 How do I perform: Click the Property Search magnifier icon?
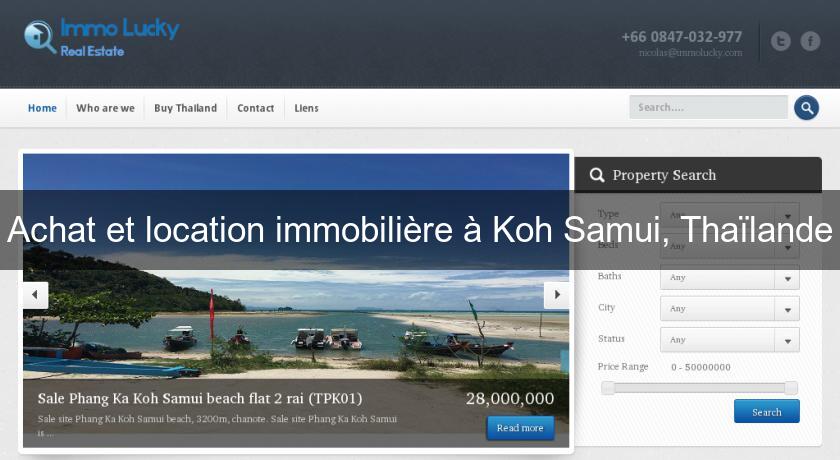coord(597,175)
